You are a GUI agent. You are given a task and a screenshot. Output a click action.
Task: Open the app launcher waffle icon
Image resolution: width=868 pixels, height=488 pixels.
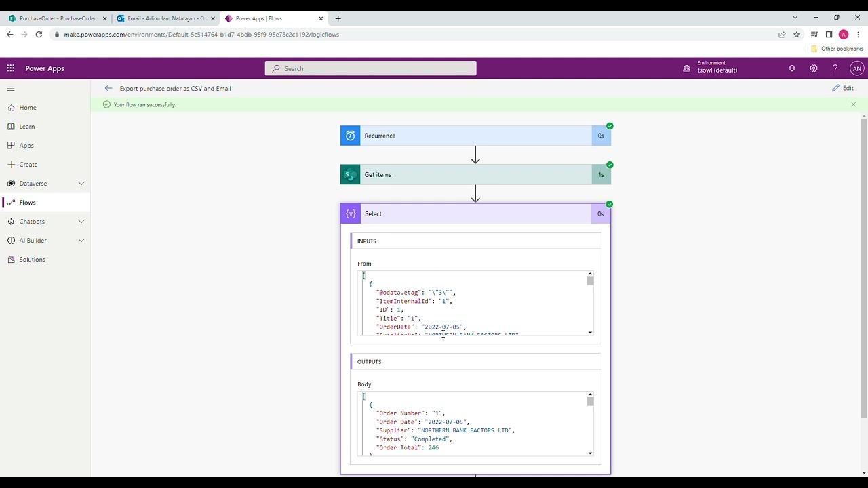[x=11, y=68]
